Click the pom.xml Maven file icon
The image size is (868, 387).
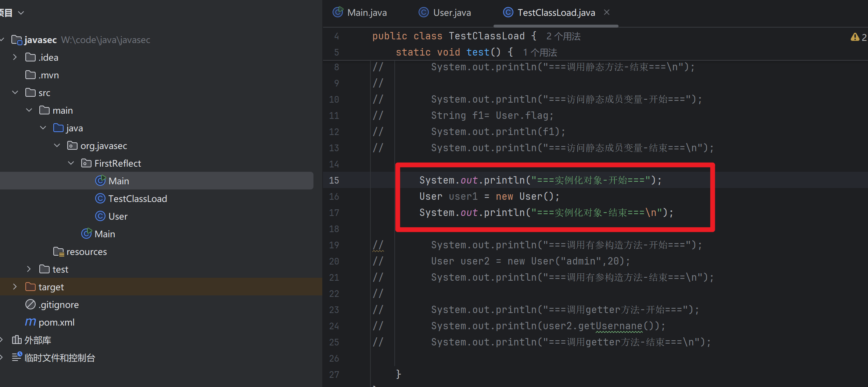tap(31, 322)
